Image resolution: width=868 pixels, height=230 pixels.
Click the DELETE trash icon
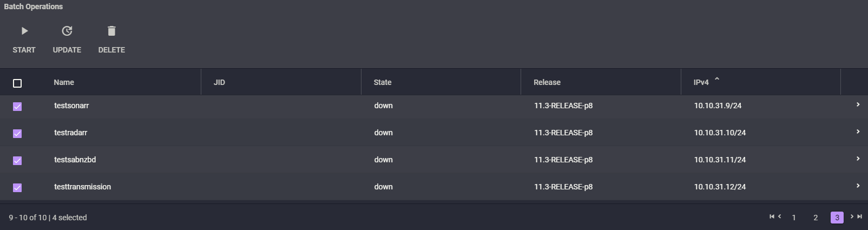111,31
